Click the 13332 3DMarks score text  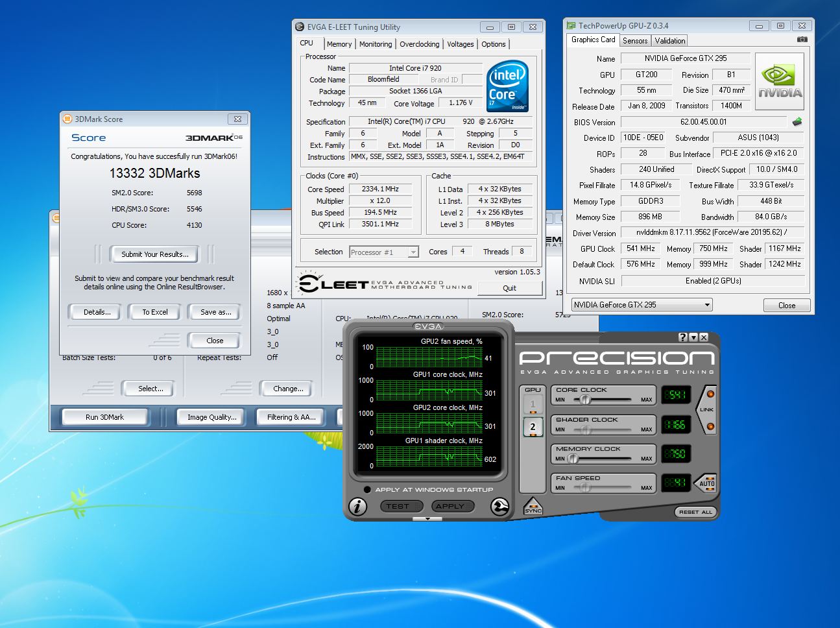[x=154, y=173]
